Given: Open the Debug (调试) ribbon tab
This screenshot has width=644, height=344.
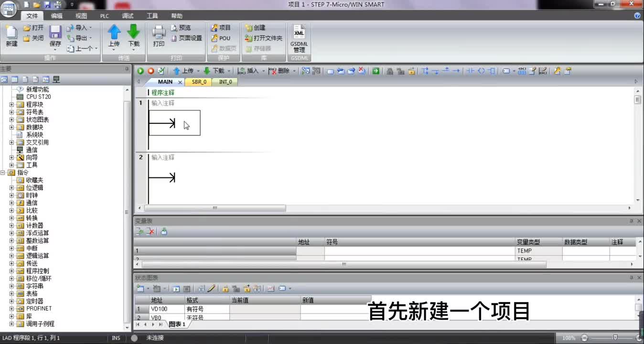Looking at the screenshot, I should click(128, 16).
